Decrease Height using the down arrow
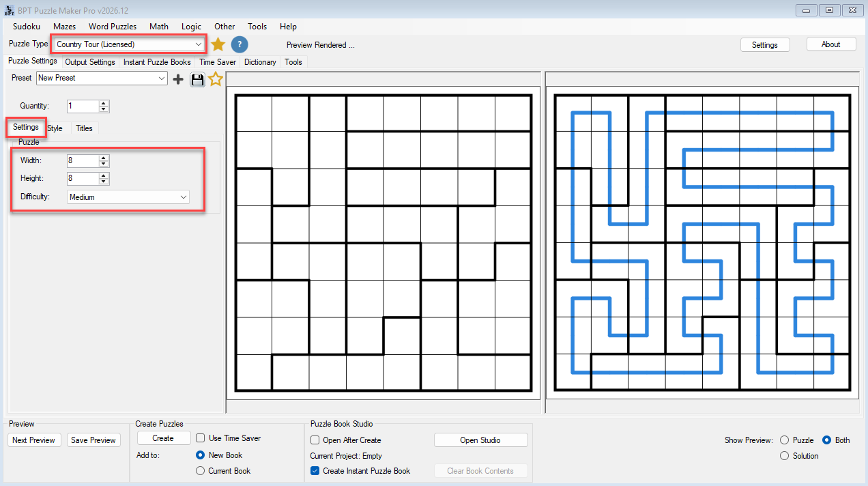The width and height of the screenshot is (868, 486). click(104, 182)
